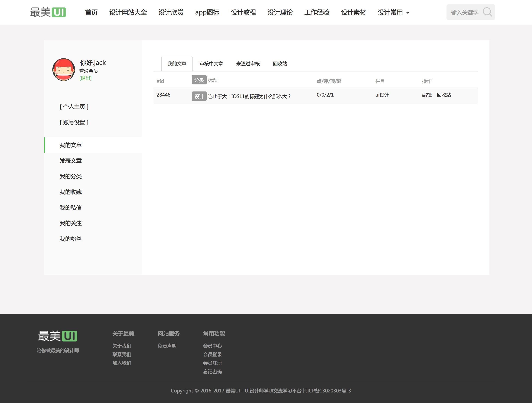Click the 设计常用 nav label

tap(390, 12)
